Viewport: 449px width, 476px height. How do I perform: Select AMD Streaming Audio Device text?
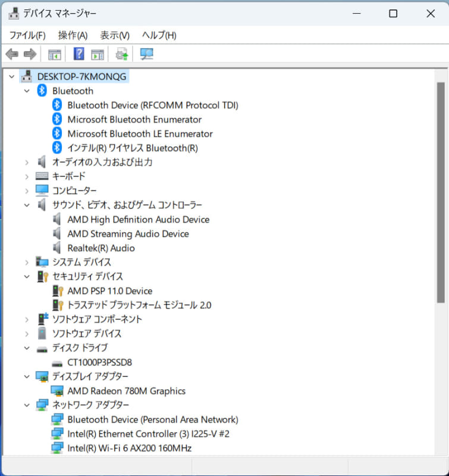pos(128,233)
